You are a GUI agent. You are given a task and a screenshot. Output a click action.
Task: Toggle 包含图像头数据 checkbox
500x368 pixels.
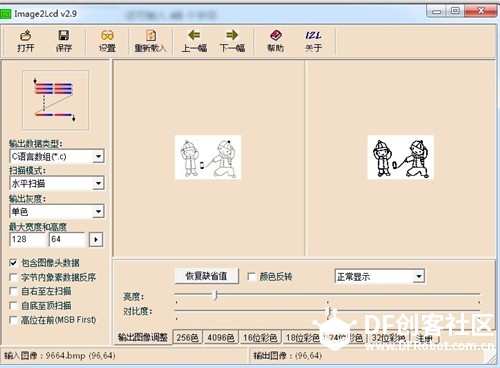tap(13, 263)
